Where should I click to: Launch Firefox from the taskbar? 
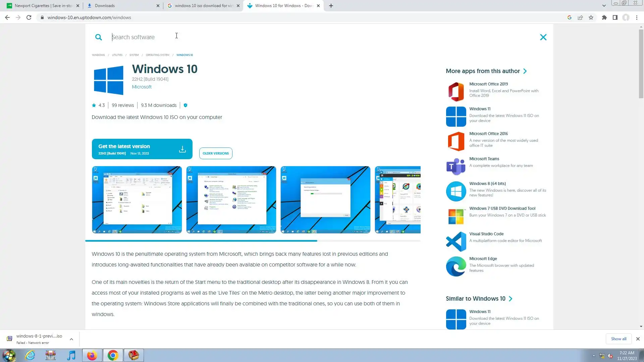pyautogui.click(x=92, y=355)
